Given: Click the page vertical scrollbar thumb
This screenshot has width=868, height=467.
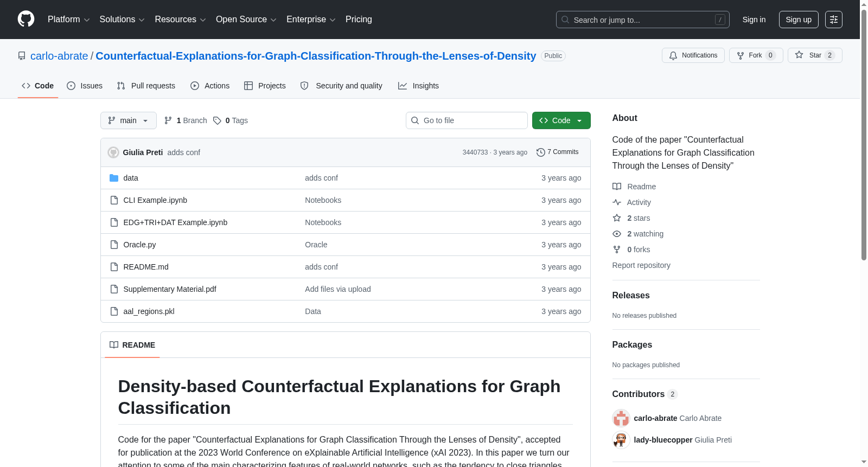Looking at the screenshot, I should [864, 134].
